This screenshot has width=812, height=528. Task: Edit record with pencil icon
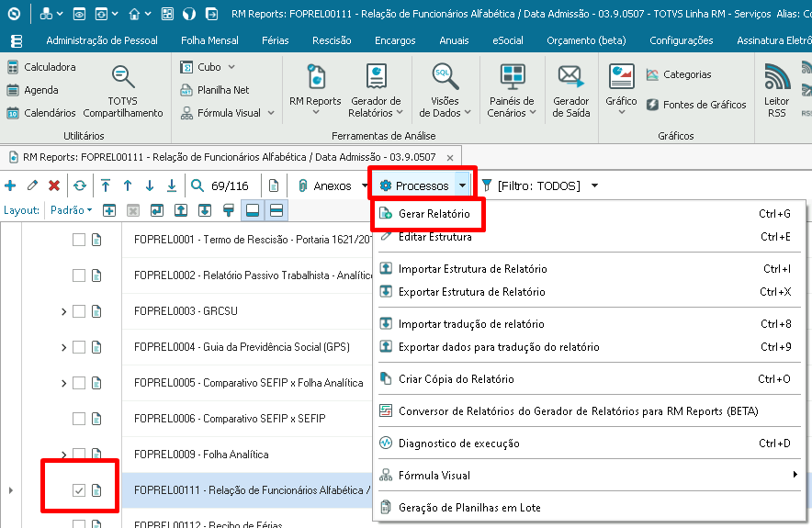[32, 185]
